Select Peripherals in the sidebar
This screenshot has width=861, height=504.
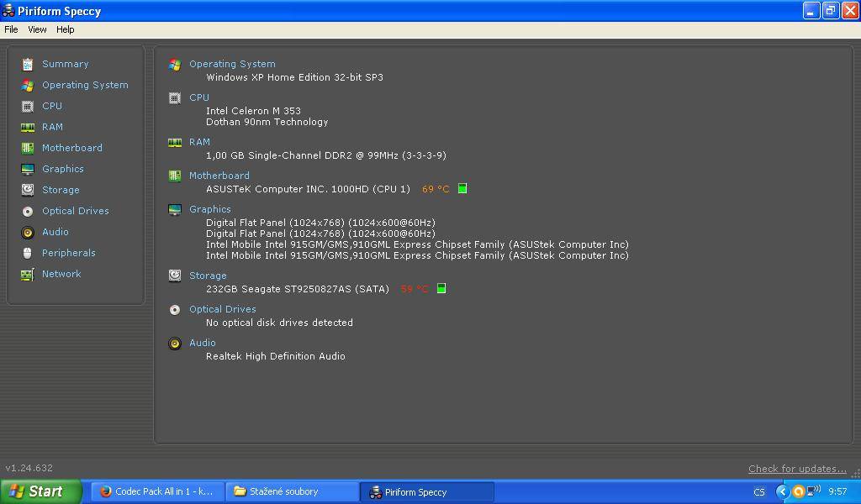[x=69, y=253]
